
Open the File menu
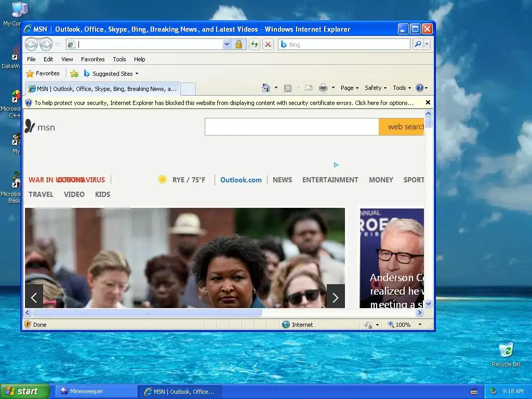point(31,59)
